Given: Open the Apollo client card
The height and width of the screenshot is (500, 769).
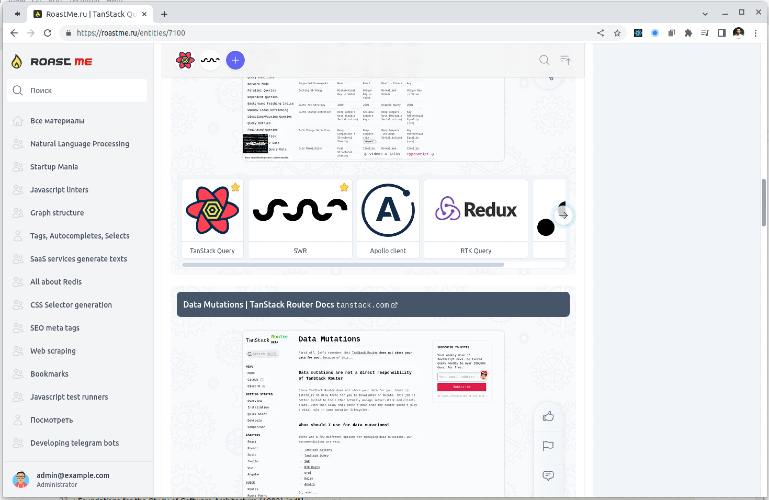Looking at the screenshot, I should (388, 218).
